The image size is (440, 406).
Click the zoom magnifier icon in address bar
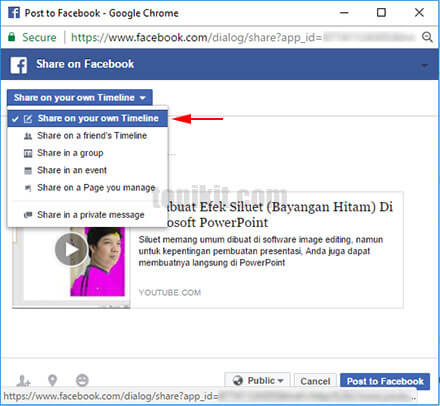[x=427, y=37]
